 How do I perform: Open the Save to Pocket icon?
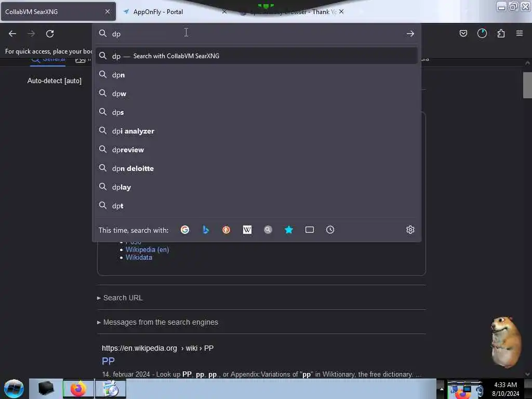(463, 33)
